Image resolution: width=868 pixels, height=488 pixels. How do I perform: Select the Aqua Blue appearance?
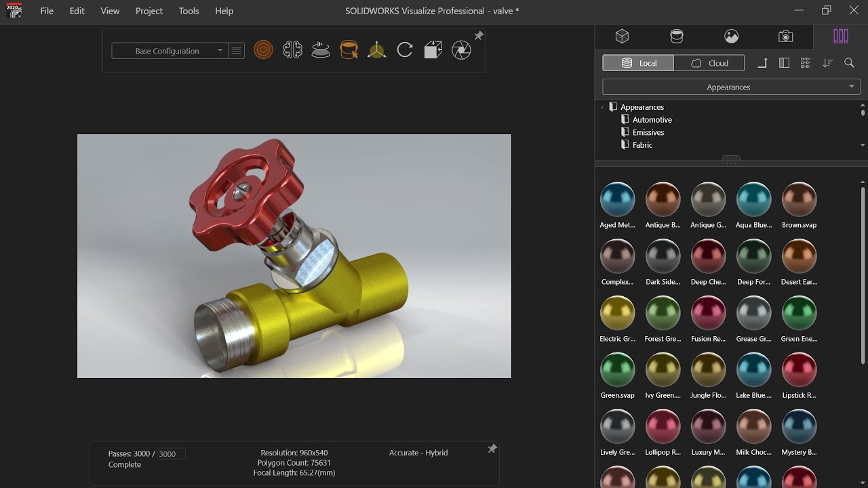(753, 205)
